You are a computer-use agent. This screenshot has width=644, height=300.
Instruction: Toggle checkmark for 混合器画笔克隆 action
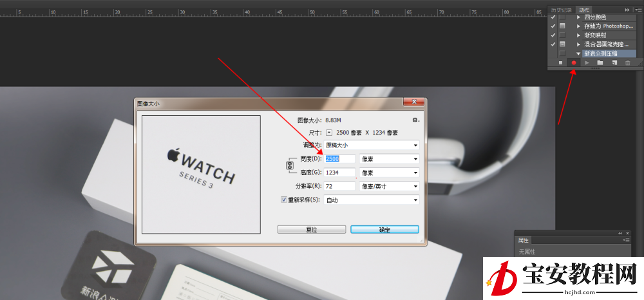553,44
